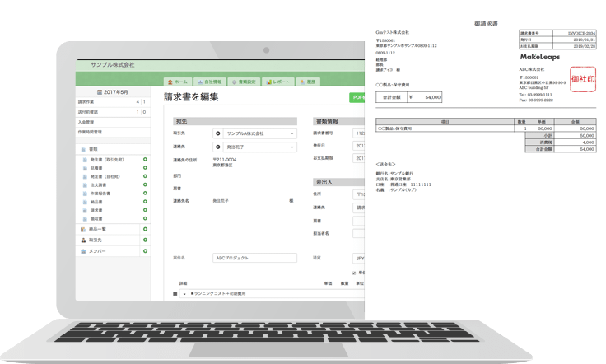The width and height of the screenshot is (606, 364).
Task: Add new 請求書 with green plus
Action: pos(145,210)
